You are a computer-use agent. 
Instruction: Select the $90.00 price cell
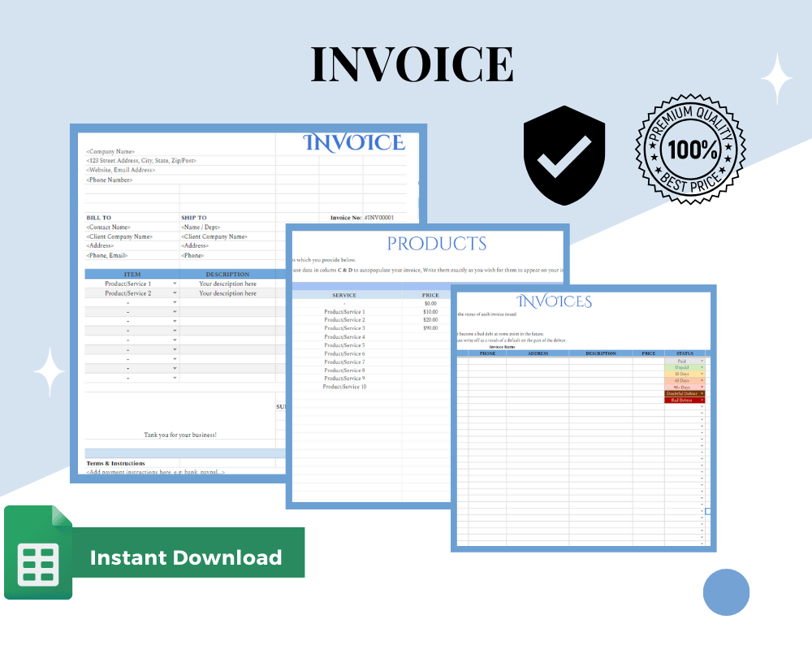tap(430, 328)
